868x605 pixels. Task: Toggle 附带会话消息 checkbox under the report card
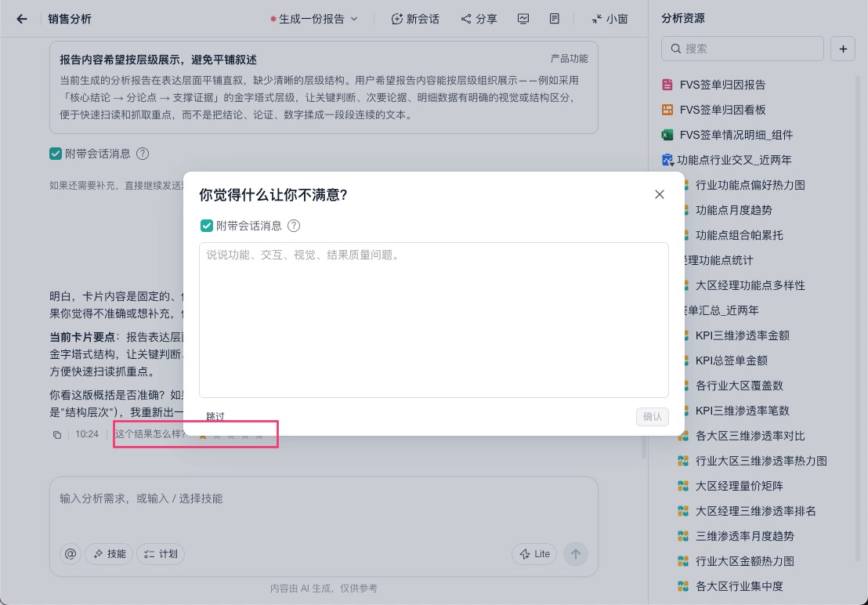coord(56,154)
